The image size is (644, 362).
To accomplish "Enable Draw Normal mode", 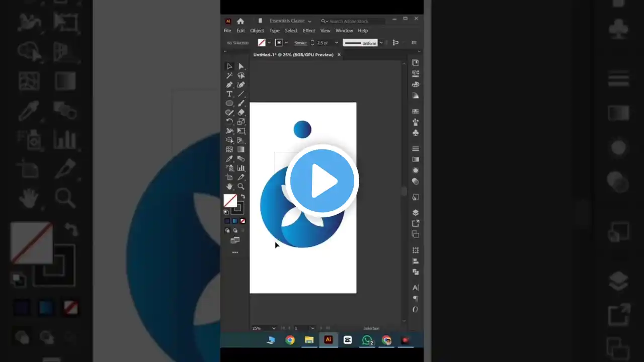I will coord(227,230).
